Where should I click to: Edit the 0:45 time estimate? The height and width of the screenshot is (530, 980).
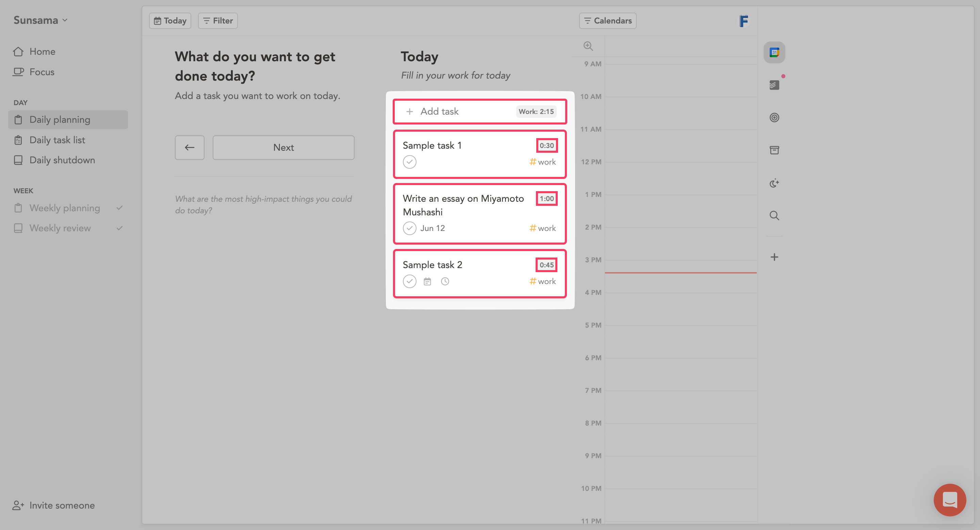point(547,265)
